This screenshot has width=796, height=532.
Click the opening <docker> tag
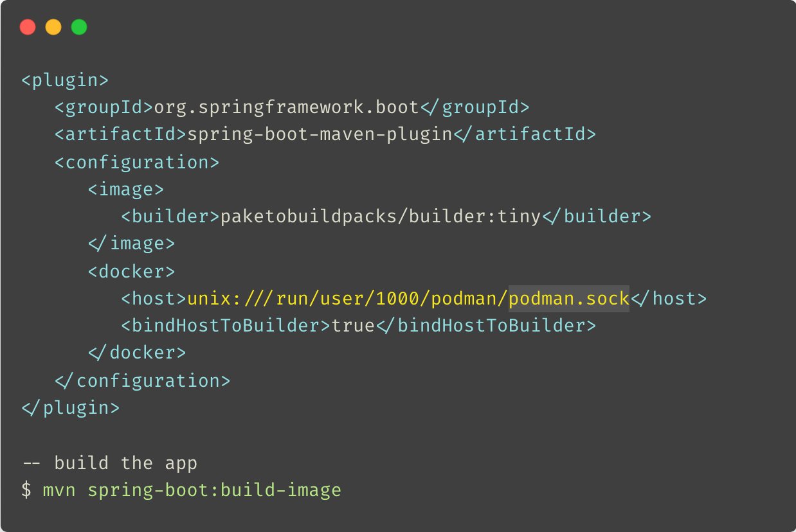132,272
